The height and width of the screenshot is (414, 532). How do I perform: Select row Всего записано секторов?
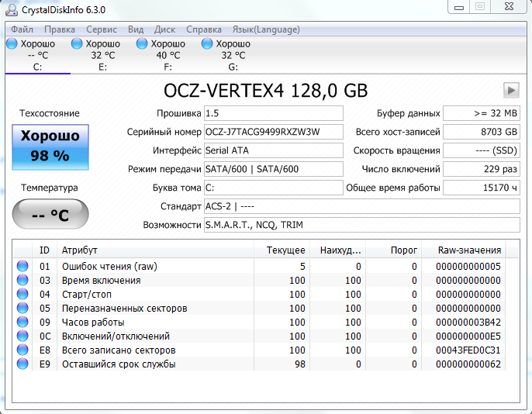259,350
